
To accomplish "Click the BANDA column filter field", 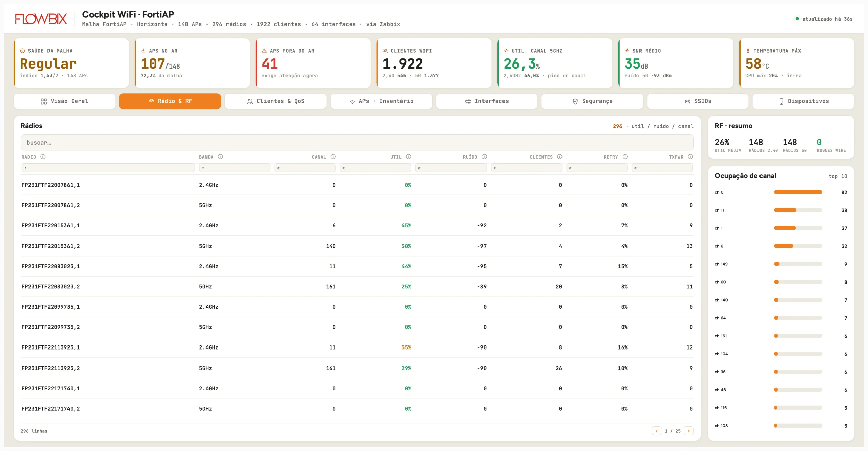I will pyautogui.click(x=235, y=168).
